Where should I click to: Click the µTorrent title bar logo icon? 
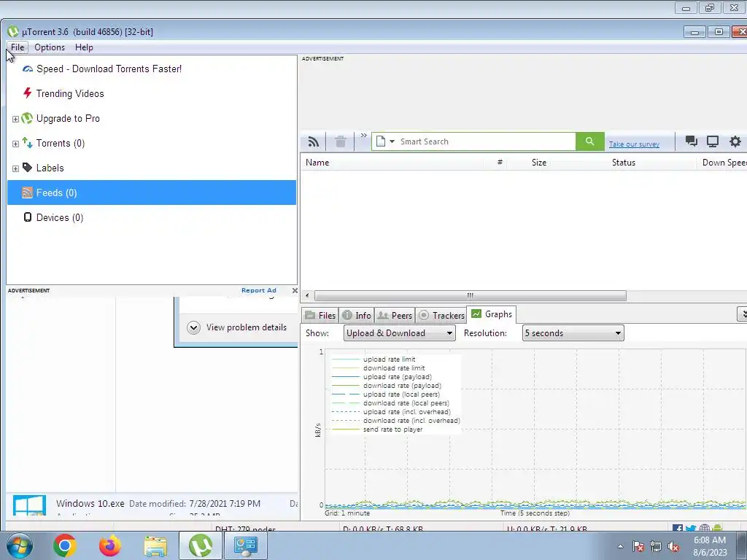[x=13, y=31]
